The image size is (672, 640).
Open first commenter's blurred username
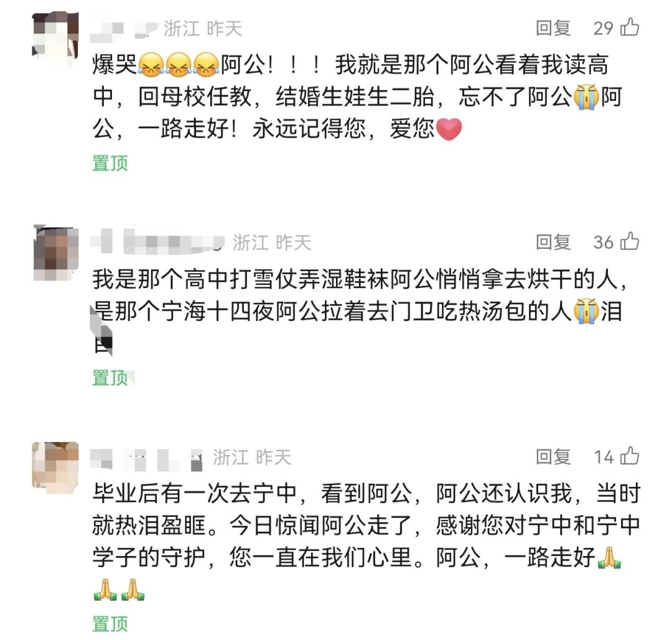click(x=124, y=29)
